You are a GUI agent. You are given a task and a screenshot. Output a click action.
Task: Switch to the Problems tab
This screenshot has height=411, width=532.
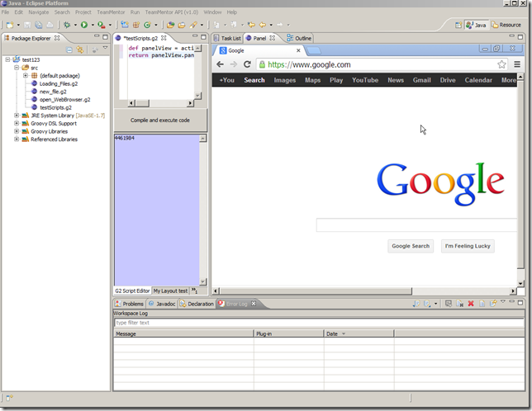click(x=129, y=304)
